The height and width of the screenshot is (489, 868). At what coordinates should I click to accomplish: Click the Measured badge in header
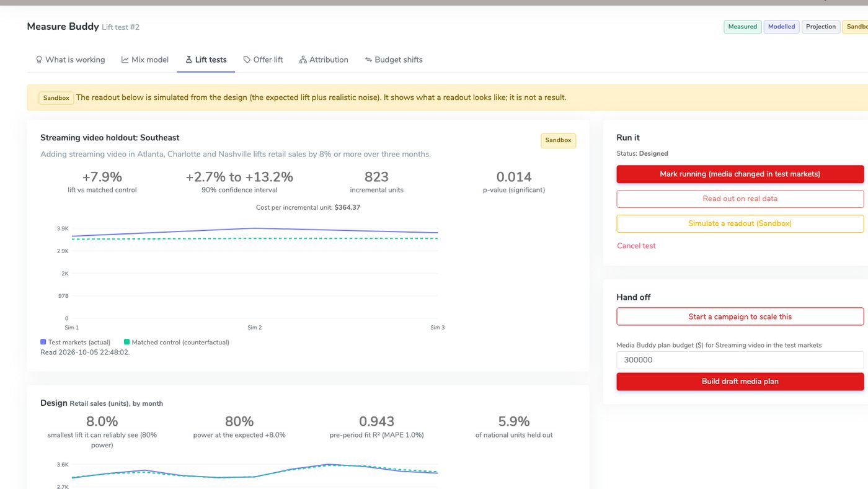coord(742,27)
